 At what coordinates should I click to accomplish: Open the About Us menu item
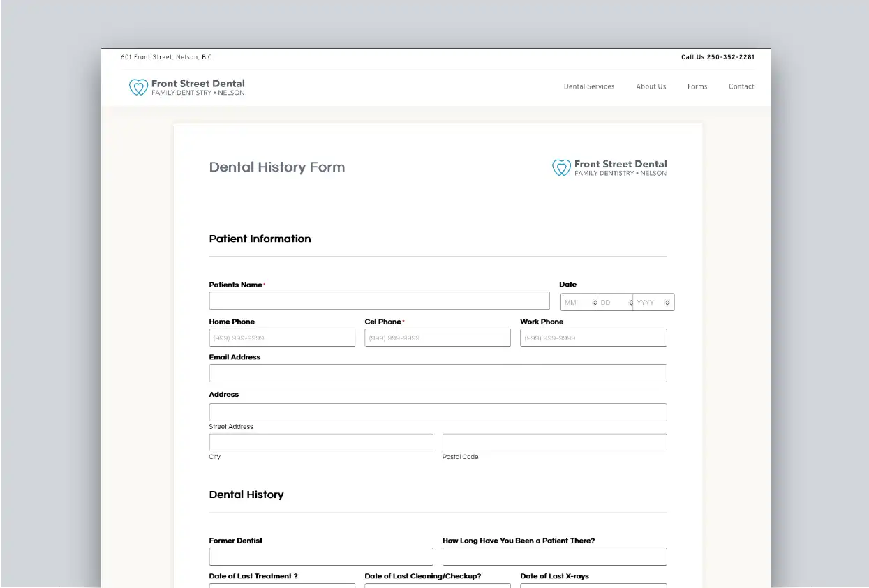pos(651,86)
